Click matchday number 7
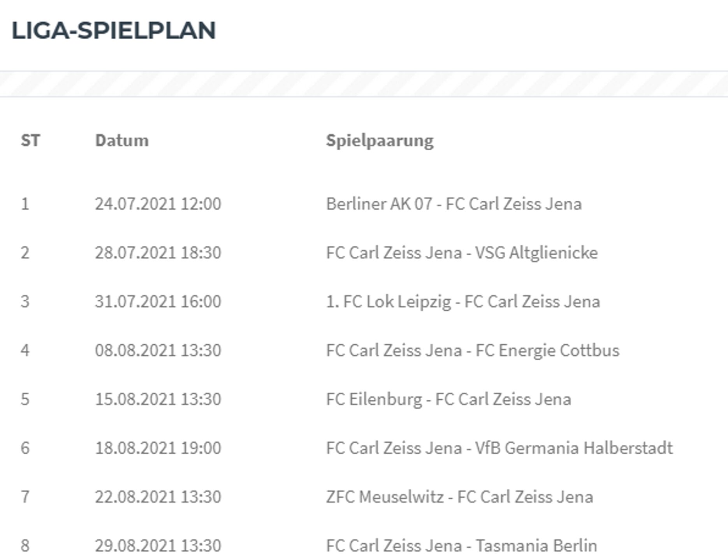728x560 pixels. (25, 497)
